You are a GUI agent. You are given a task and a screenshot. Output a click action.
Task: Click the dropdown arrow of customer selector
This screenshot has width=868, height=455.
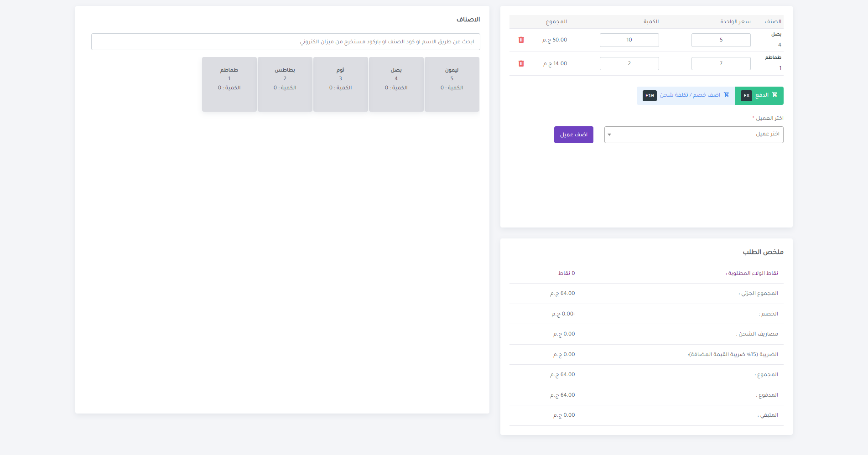coord(609,134)
